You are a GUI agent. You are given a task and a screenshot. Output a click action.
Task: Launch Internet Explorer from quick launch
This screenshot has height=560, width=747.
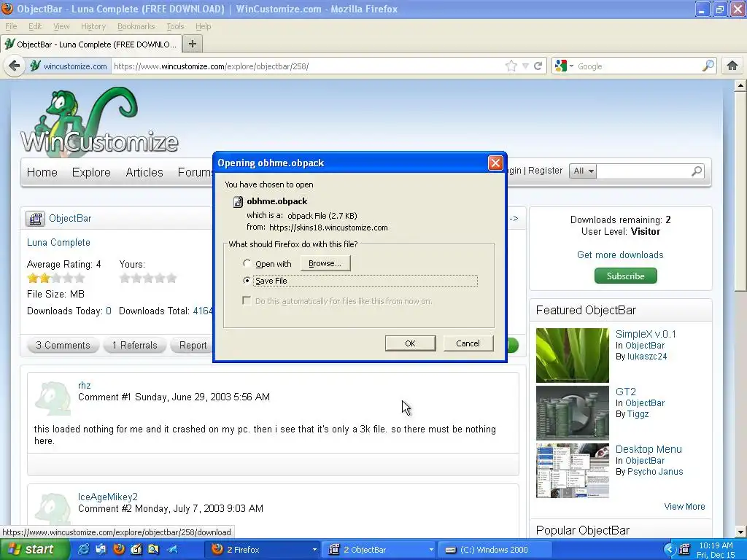pyautogui.click(x=83, y=549)
